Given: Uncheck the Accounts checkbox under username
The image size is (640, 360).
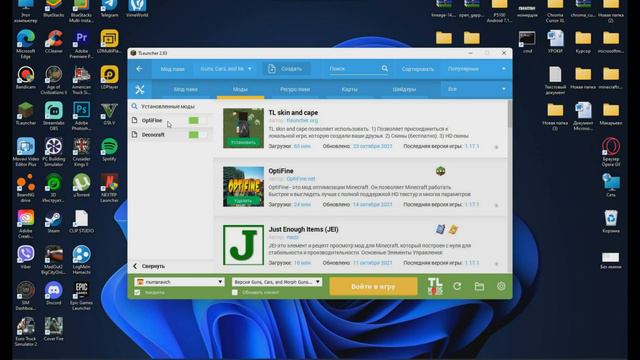Looking at the screenshot, I should [x=137, y=292].
